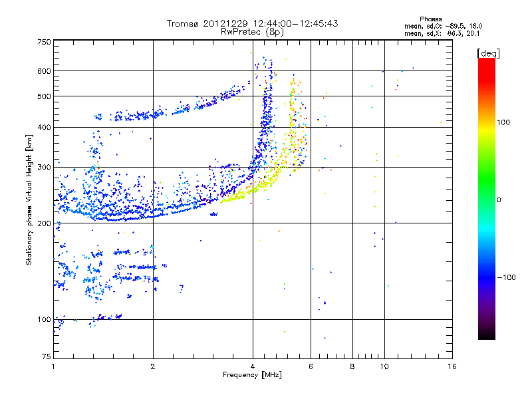The width and height of the screenshot is (532, 399).
Task: Click the "Phases" heading above the statistics
Action: pyautogui.click(x=430, y=19)
